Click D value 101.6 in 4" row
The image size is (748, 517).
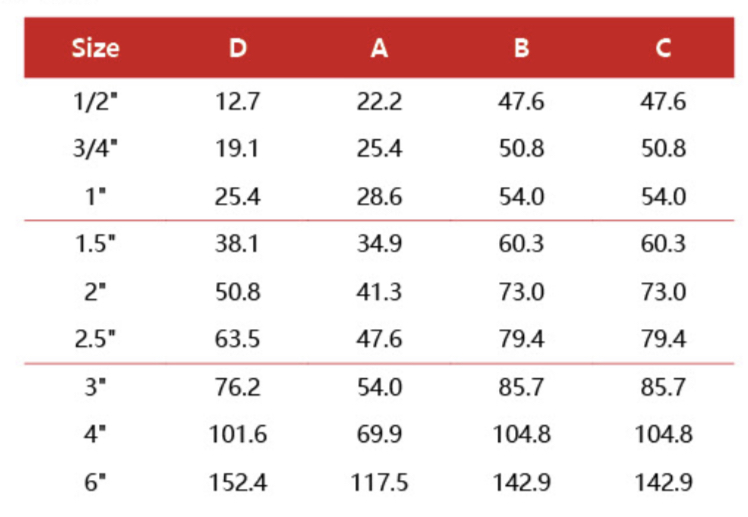(x=238, y=435)
